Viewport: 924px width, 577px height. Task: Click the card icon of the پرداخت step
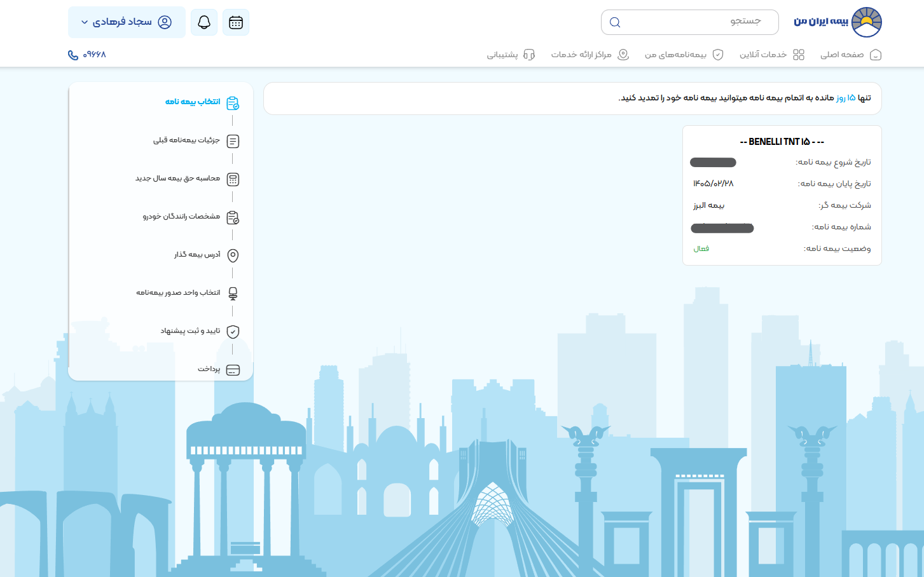233,370
